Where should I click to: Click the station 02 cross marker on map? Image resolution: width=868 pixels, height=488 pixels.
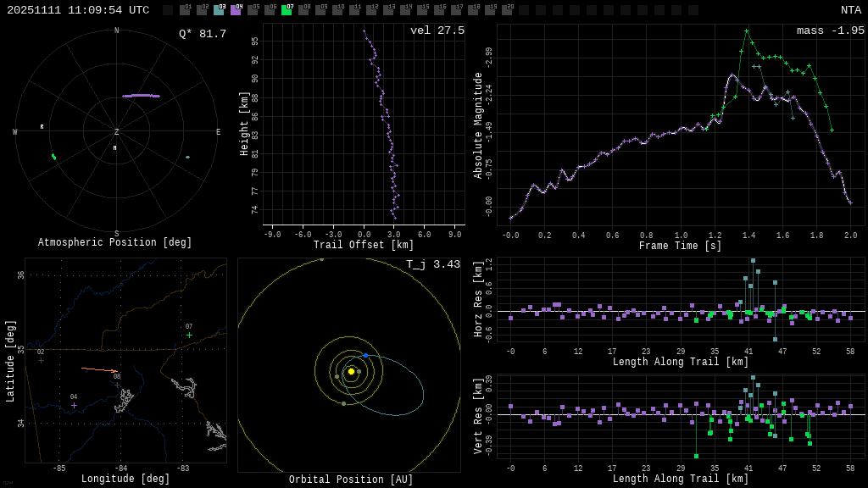tap(41, 360)
